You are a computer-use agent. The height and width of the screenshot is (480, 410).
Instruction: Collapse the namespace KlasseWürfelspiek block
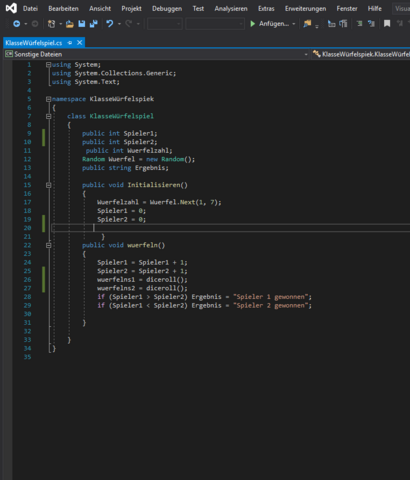coord(48,99)
